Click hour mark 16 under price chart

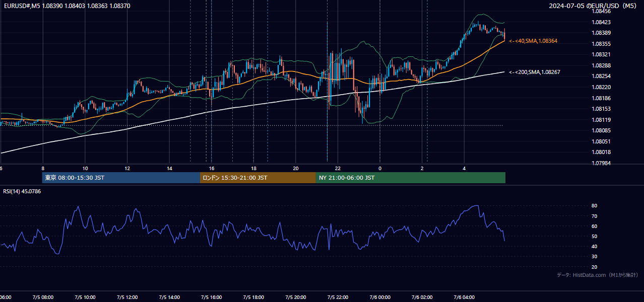(x=212, y=169)
